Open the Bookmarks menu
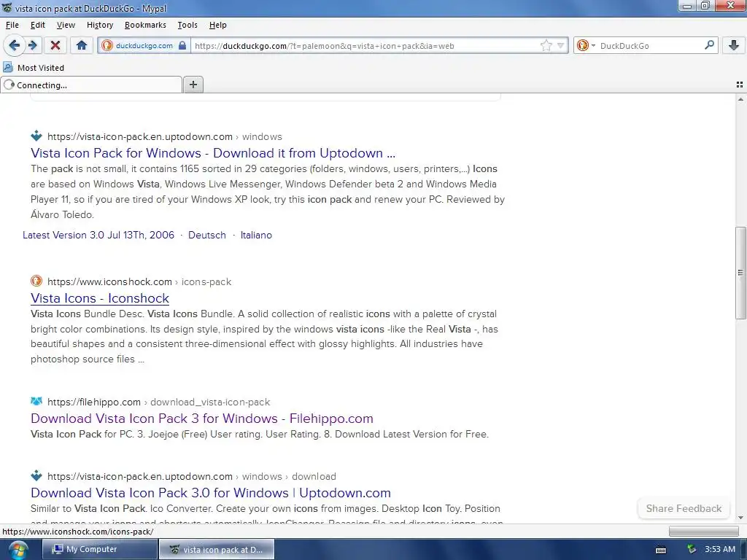This screenshot has width=747, height=560. [145, 25]
